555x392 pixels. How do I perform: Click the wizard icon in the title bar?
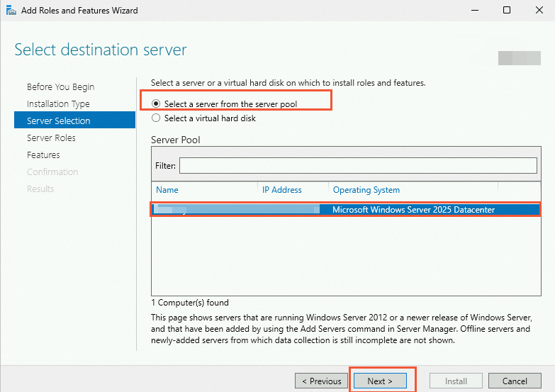pos(11,10)
